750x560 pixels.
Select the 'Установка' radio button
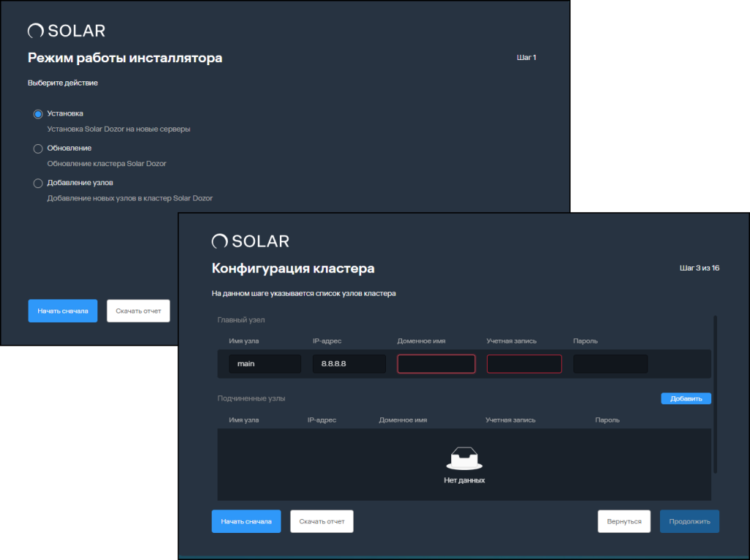pos(37,114)
